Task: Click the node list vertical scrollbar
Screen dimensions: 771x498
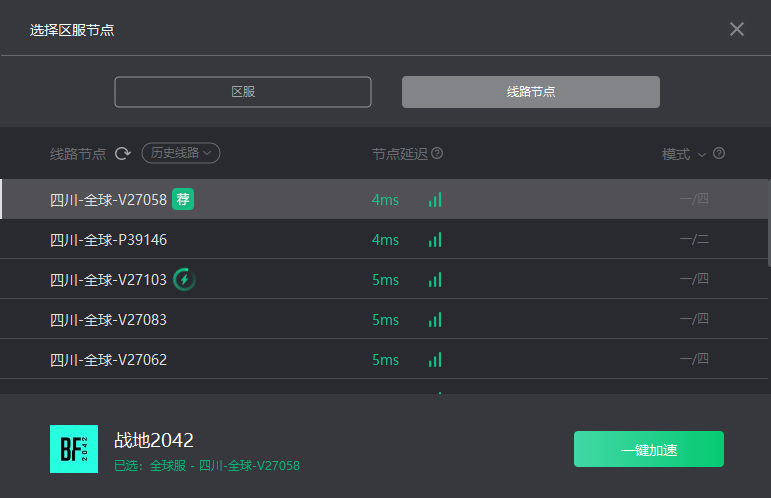Action: pyautogui.click(x=769, y=223)
